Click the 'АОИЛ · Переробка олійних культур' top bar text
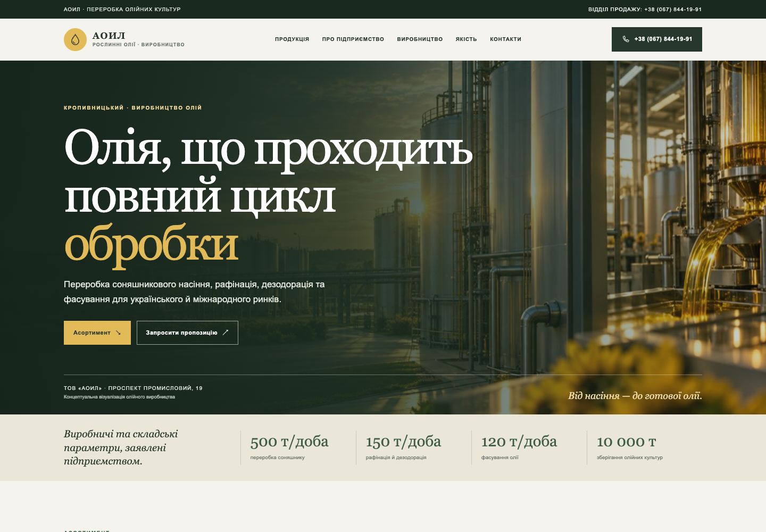 coord(122,10)
